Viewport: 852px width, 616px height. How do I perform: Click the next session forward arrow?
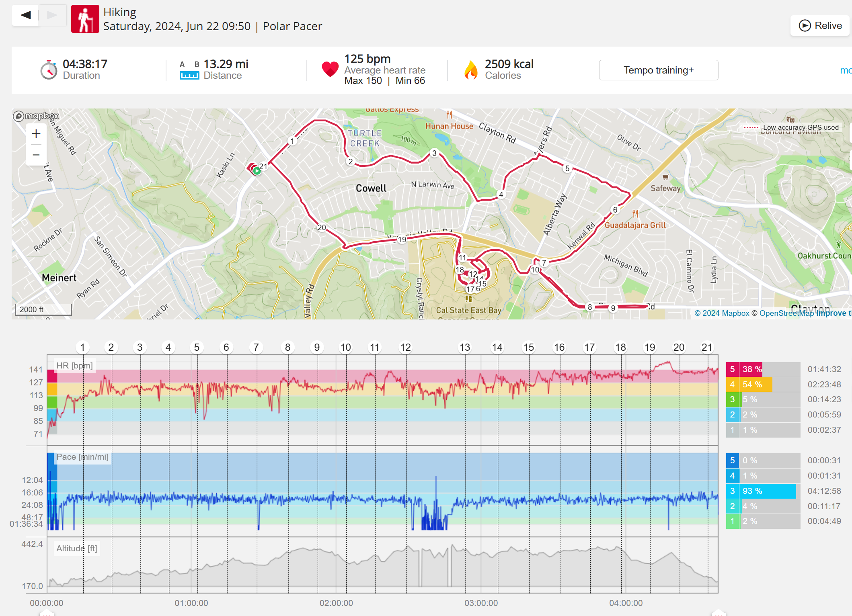[52, 15]
